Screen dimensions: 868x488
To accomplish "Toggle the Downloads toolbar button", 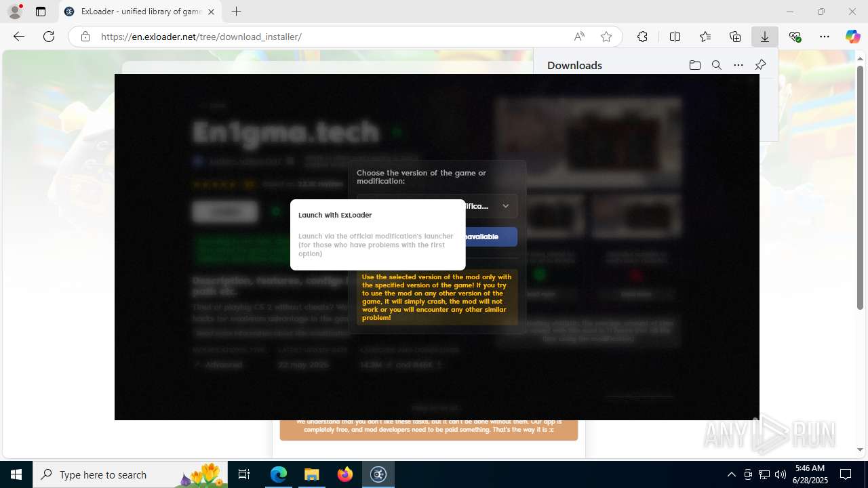I will click(765, 37).
